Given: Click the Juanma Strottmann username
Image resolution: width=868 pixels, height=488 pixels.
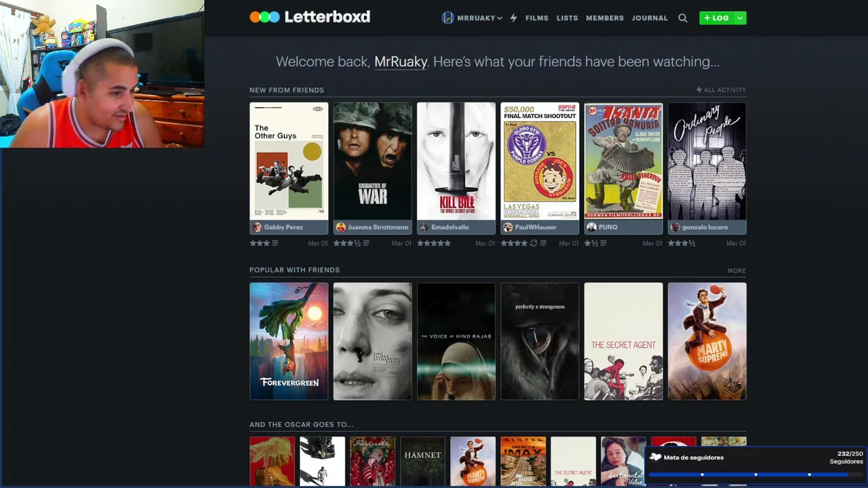Looking at the screenshot, I should click(378, 227).
